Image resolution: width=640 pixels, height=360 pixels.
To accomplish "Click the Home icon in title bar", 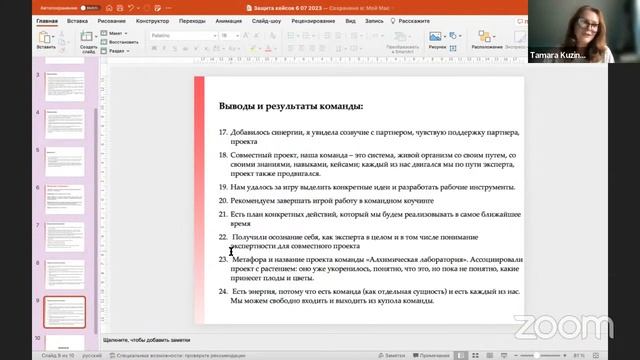I will pyautogui.click(x=109, y=8).
